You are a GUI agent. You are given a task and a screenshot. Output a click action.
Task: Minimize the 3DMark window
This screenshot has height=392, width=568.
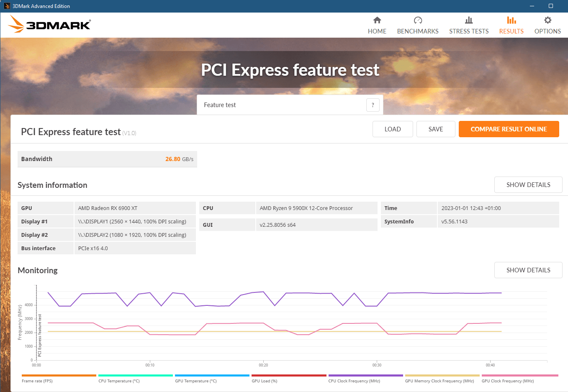532,6
